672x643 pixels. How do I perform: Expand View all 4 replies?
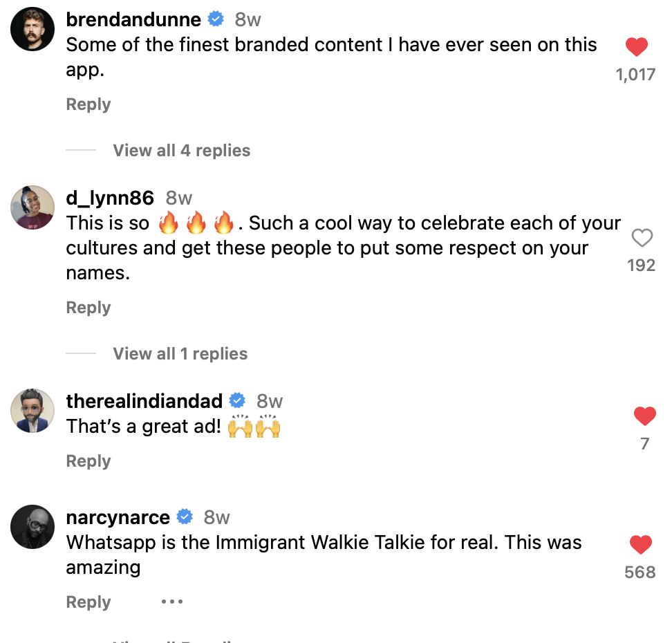tap(181, 151)
